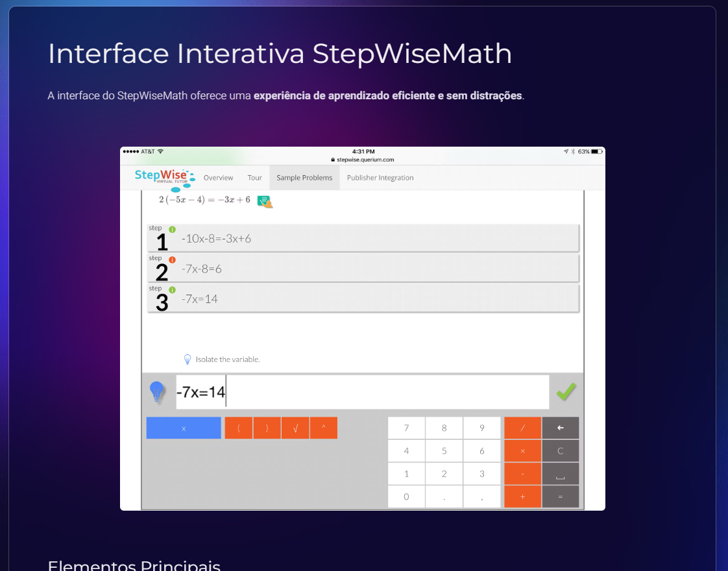Screen dimensions: 728x571
Task: Click the square root key
Action: (295, 428)
